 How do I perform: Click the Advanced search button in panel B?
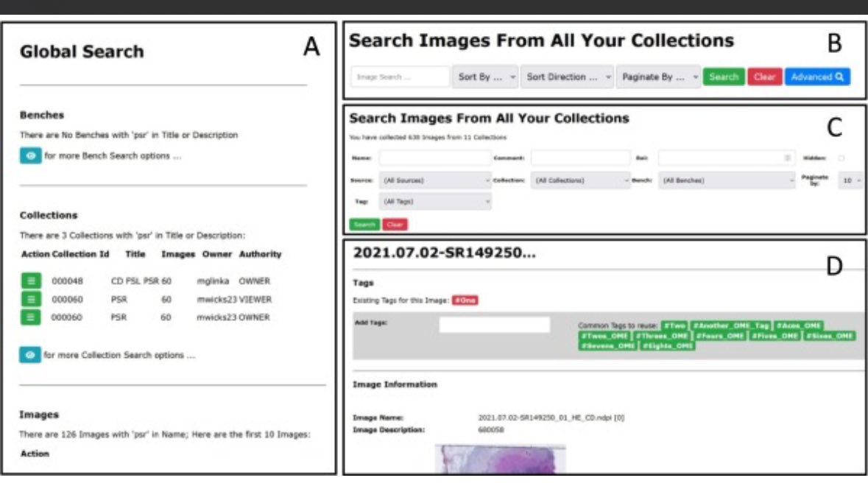[817, 77]
